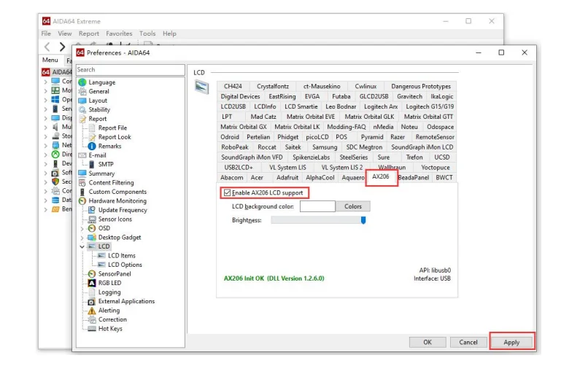Open the Tools menu
Viewport: 588px width, 382px height.
147,34
